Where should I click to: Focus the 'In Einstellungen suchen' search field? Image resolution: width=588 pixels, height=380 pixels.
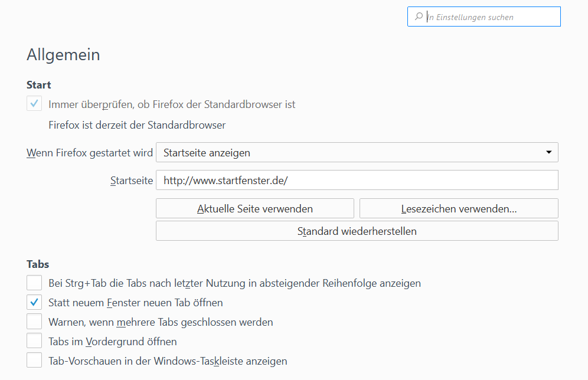[x=490, y=17]
